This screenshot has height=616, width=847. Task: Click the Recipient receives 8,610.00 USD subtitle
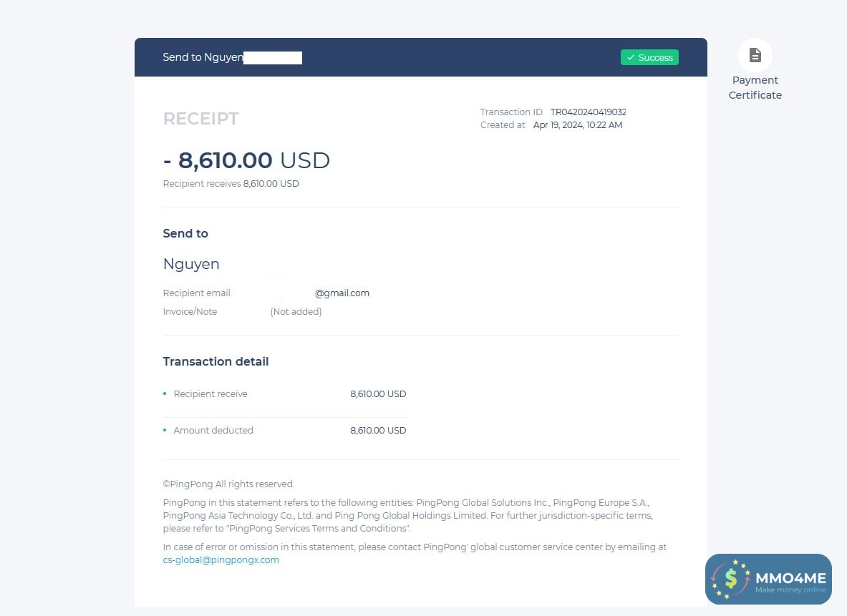pyautogui.click(x=231, y=184)
